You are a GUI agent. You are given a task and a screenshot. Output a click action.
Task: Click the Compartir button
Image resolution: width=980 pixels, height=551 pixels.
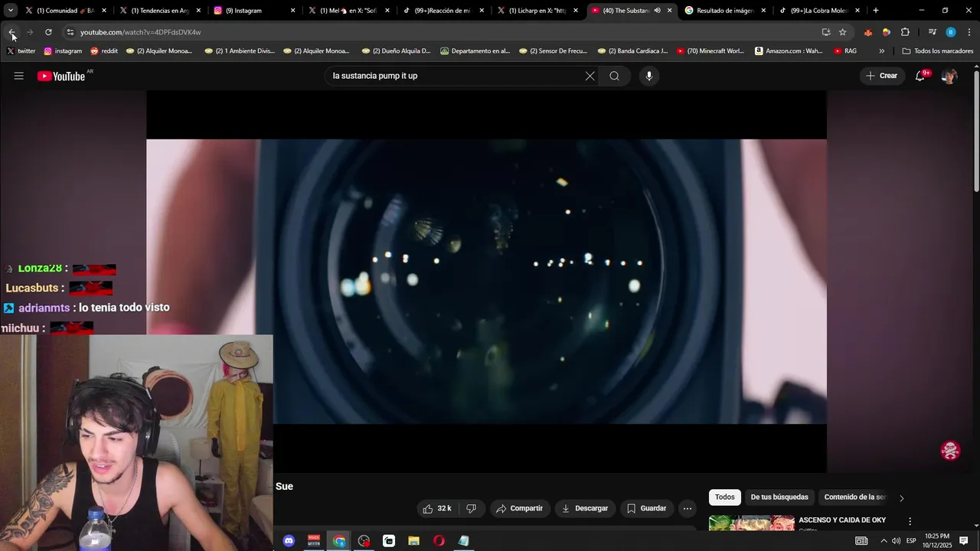click(x=519, y=508)
